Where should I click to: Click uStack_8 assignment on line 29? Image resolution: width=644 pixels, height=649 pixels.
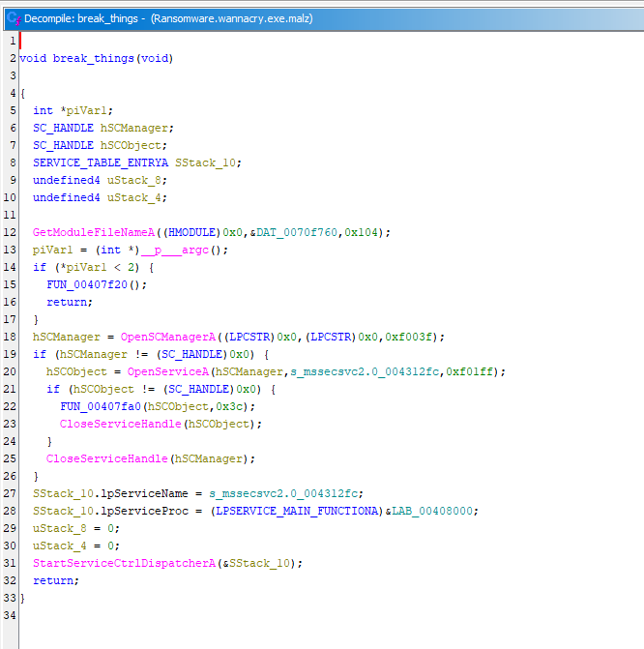tap(60, 528)
